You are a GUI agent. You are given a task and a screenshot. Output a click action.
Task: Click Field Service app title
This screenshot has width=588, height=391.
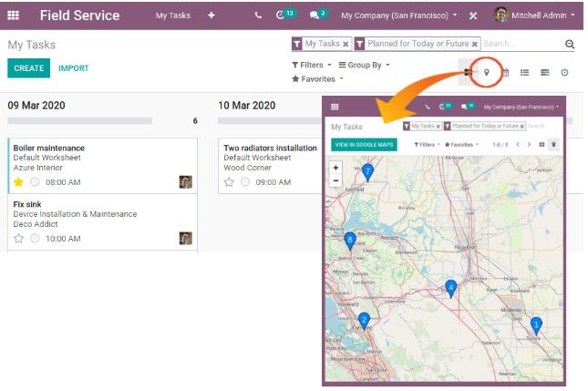pyautogui.click(x=79, y=15)
